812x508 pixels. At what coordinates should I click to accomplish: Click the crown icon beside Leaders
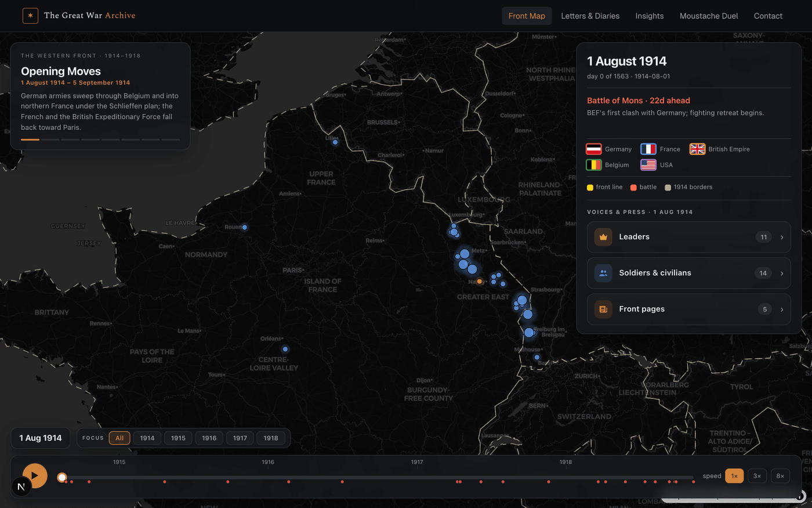click(603, 237)
